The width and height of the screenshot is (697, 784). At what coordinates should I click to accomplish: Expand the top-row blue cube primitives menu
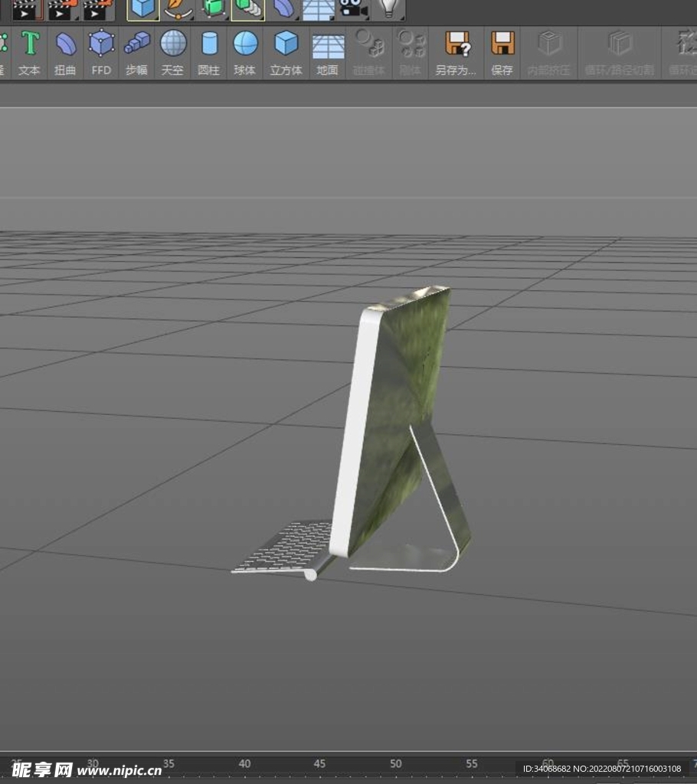[142, 8]
